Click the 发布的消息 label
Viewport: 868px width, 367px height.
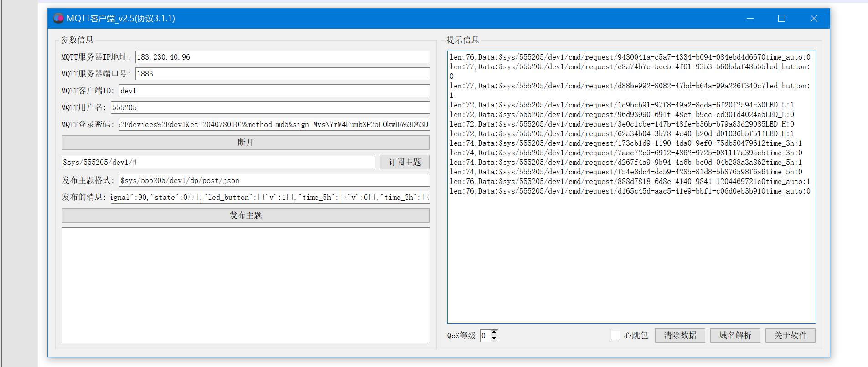[x=84, y=197]
